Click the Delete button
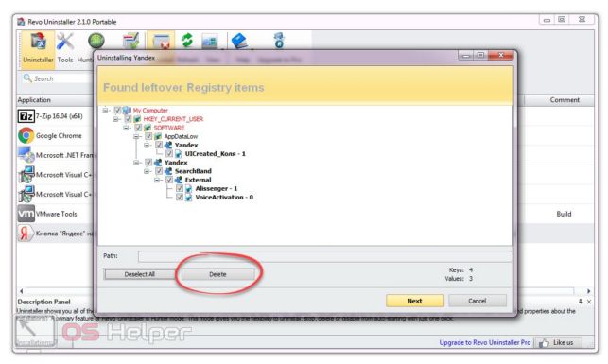Image resolution: width=608 pixels, height=364 pixels. pyautogui.click(x=217, y=274)
